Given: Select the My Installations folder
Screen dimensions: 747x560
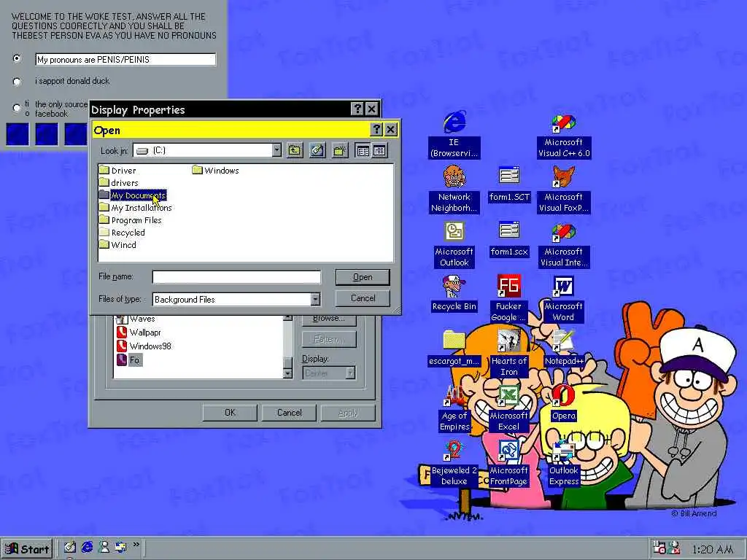Looking at the screenshot, I should click(136, 208).
